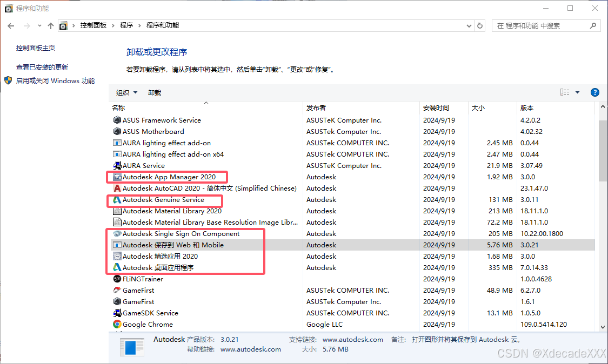This screenshot has width=608, height=364.
Task: Click the GameFirst 1.6.1 program icon
Action: pyautogui.click(x=117, y=301)
